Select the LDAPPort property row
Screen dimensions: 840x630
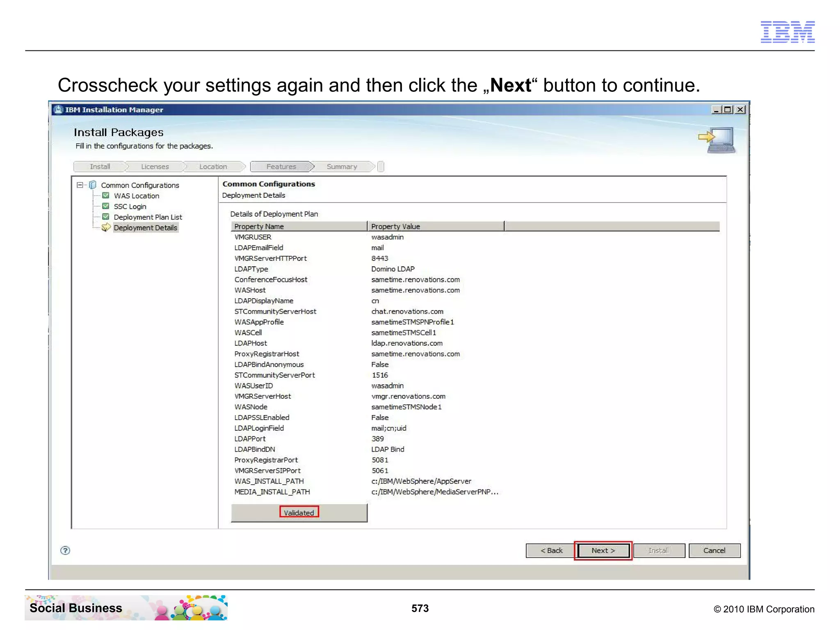pyautogui.click(x=475, y=439)
